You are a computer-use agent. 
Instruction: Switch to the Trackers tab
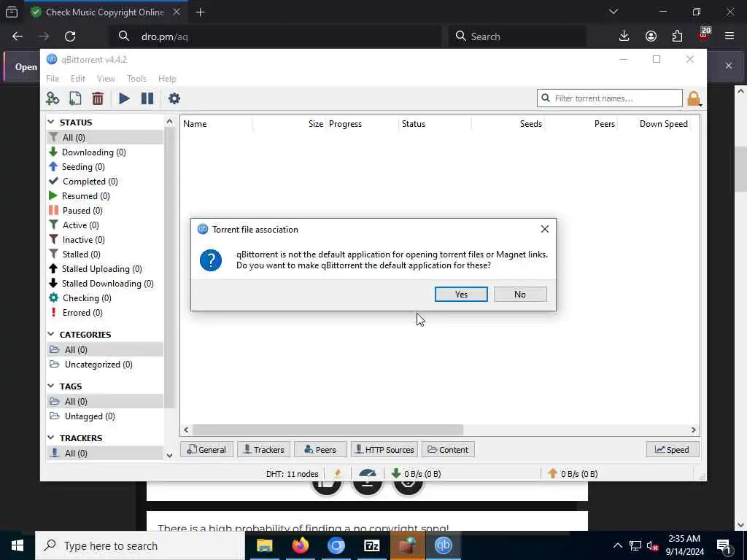264,449
